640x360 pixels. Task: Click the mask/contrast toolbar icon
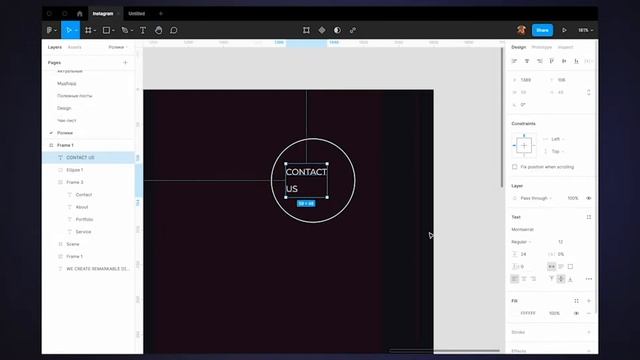pyautogui.click(x=337, y=30)
